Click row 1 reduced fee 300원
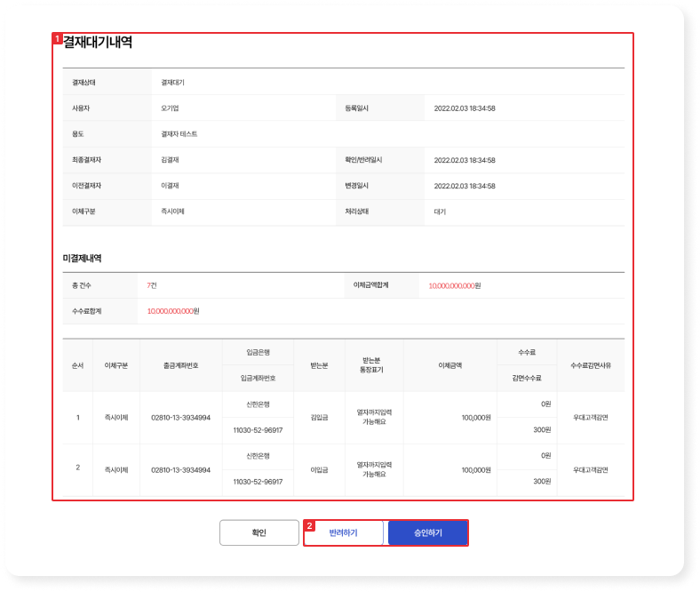 542,430
